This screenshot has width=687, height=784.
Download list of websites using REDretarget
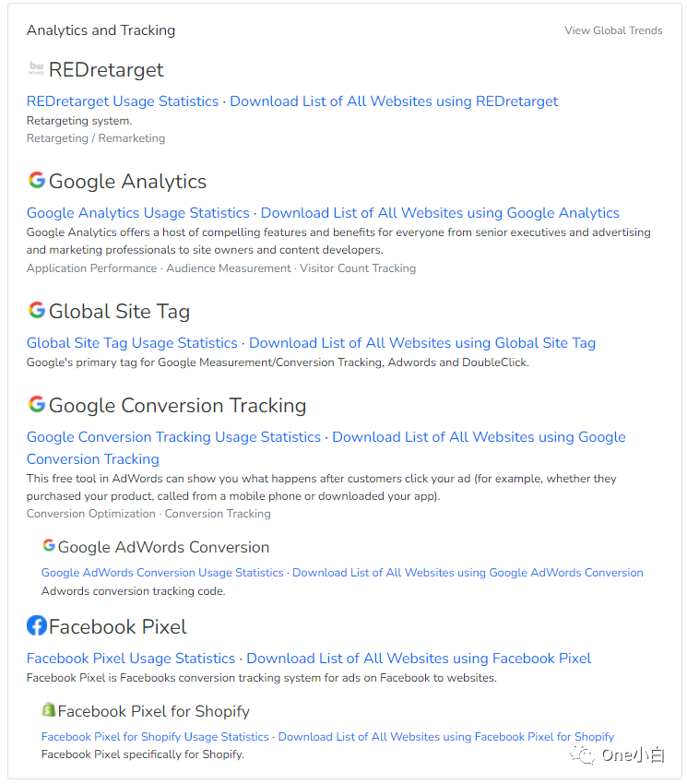[x=394, y=101]
